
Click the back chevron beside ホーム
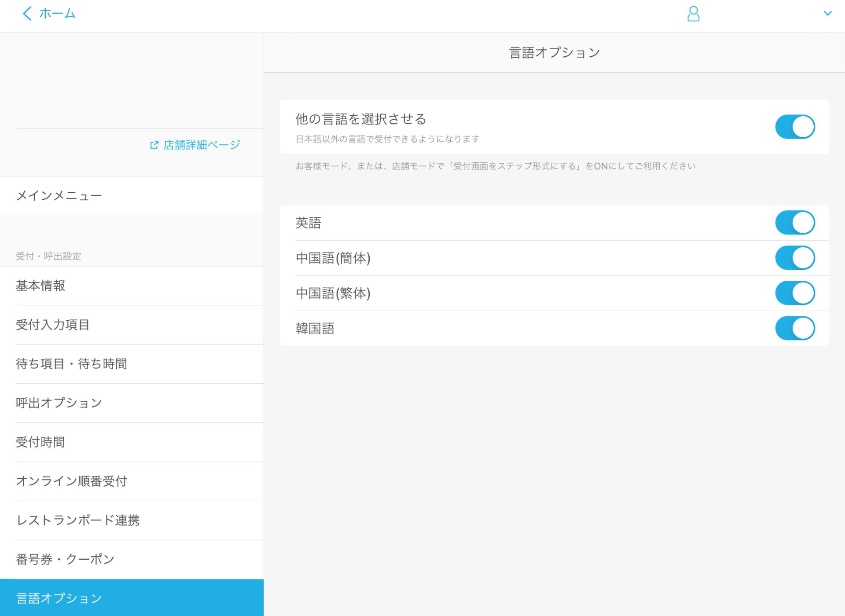[x=27, y=14]
